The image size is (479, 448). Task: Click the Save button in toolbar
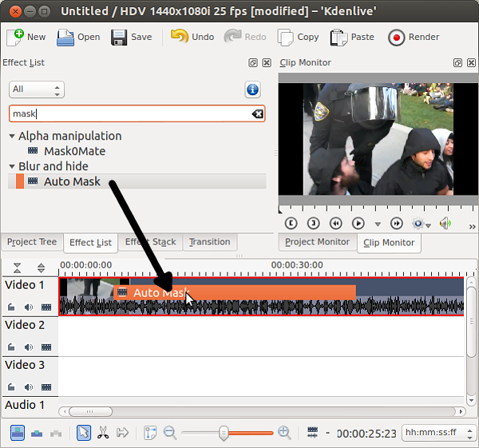click(132, 37)
